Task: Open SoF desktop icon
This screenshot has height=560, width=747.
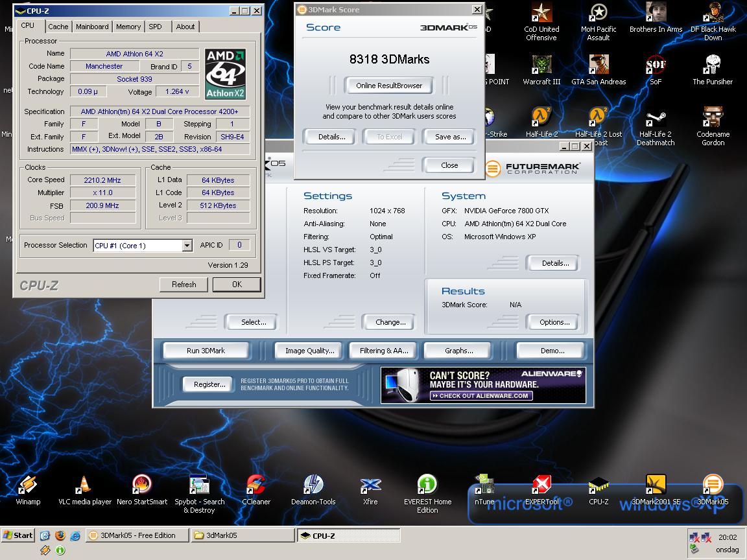Action: pyautogui.click(x=656, y=70)
